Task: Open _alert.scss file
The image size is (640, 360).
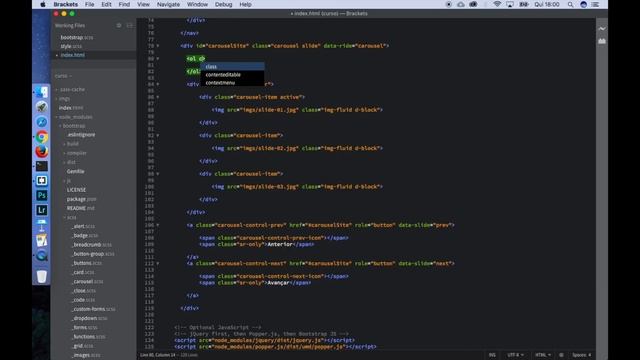Action: [x=83, y=226]
